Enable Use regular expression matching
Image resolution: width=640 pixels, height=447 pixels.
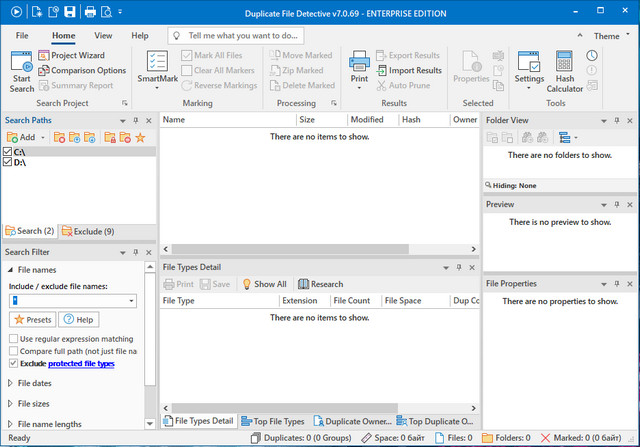[x=13, y=340]
